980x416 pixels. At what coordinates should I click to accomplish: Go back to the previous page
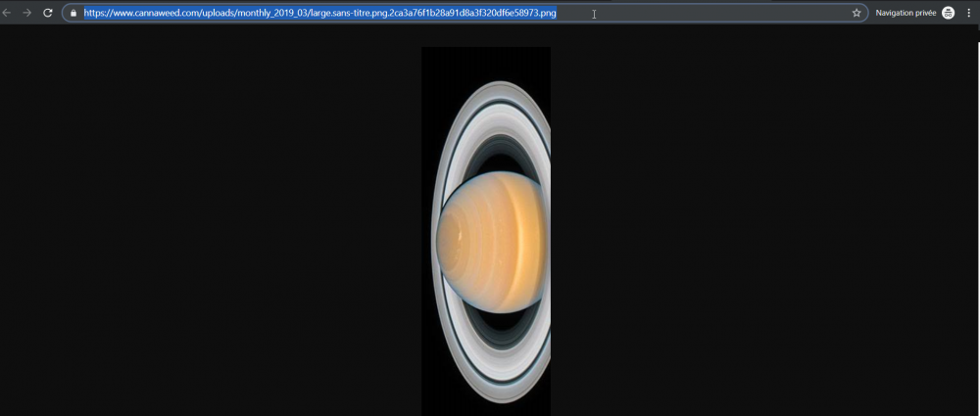click(x=7, y=13)
